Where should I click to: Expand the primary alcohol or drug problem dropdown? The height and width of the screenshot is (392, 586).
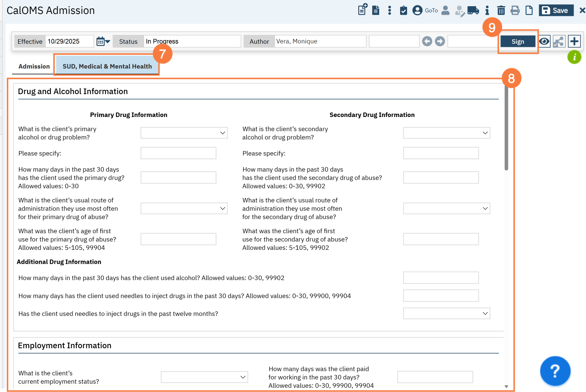(184, 133)
